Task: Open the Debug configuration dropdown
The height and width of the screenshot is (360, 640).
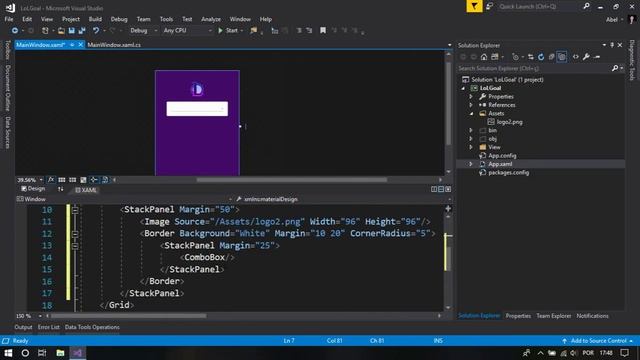Action: click(143, 31)
